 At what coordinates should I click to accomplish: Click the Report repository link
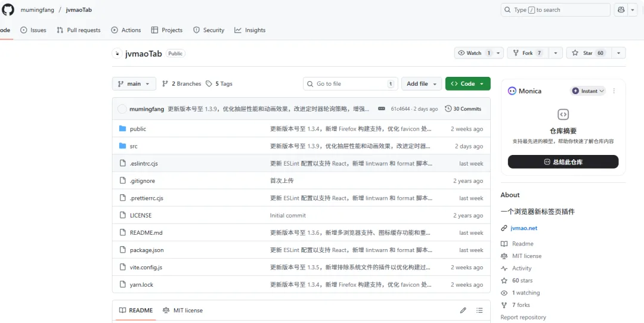tap(524, 317)
